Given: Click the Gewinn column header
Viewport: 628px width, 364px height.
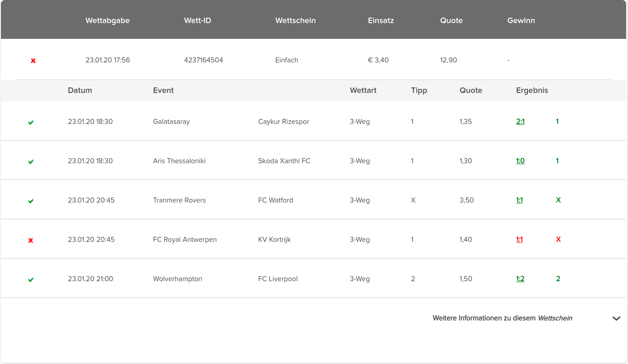Looking at the screenshot, I should click(x=521, y=20).
